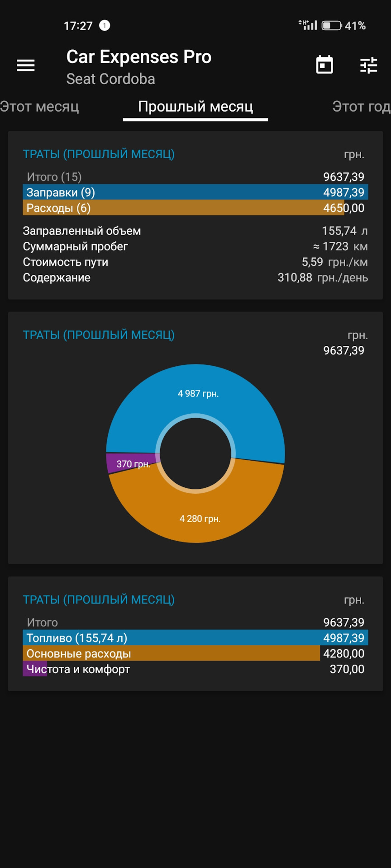
Task: Select the orange Расходы (6) bar
Action: 195,208
